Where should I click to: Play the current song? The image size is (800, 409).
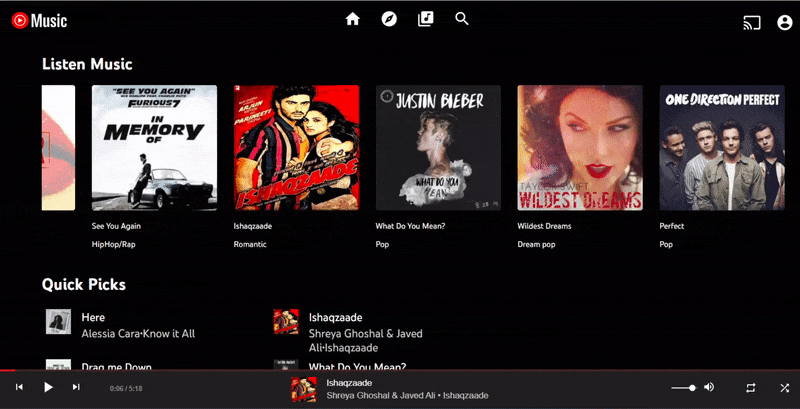(48, 387)
